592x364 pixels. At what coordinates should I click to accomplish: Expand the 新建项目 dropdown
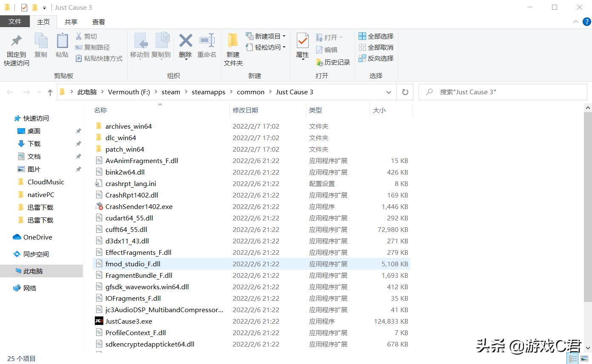(x=284, y=36)
